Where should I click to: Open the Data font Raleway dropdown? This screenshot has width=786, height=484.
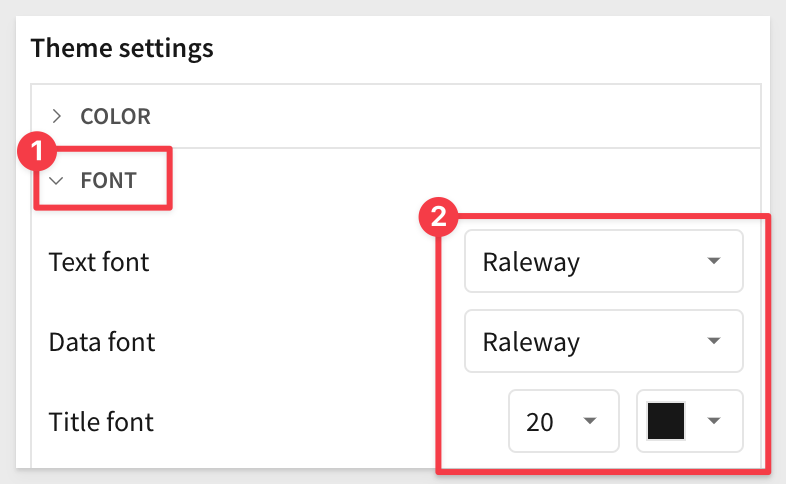604,341
